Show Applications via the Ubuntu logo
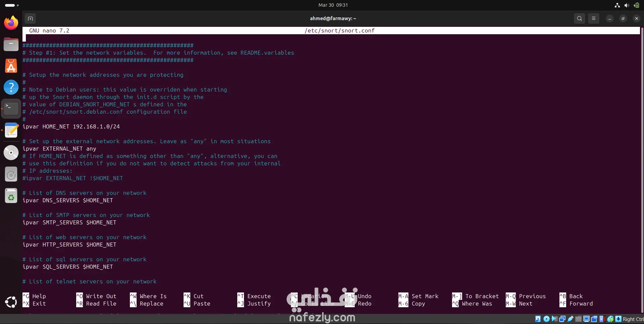The height and width of the screenshot is (324, 644). pos(11,302)
